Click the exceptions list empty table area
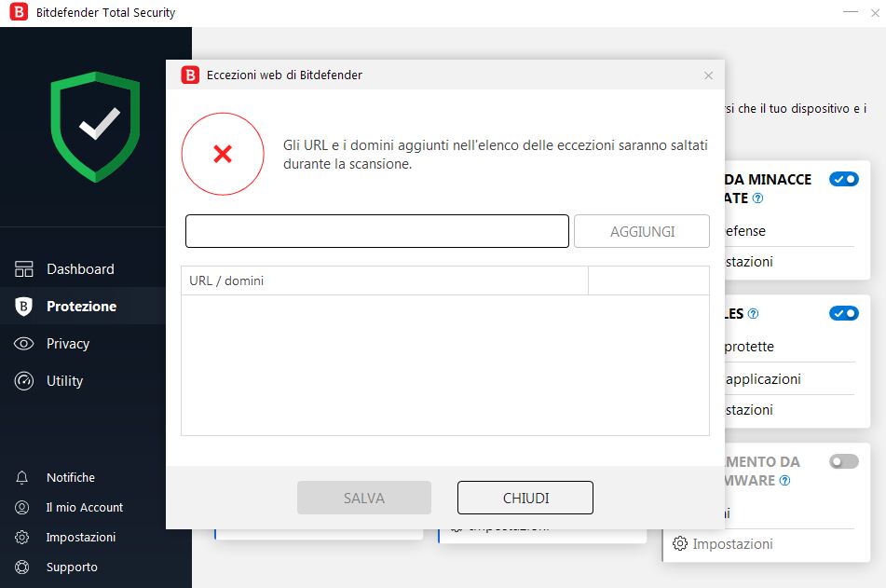Viewport: 886px width, 588px height. (445, 365)
